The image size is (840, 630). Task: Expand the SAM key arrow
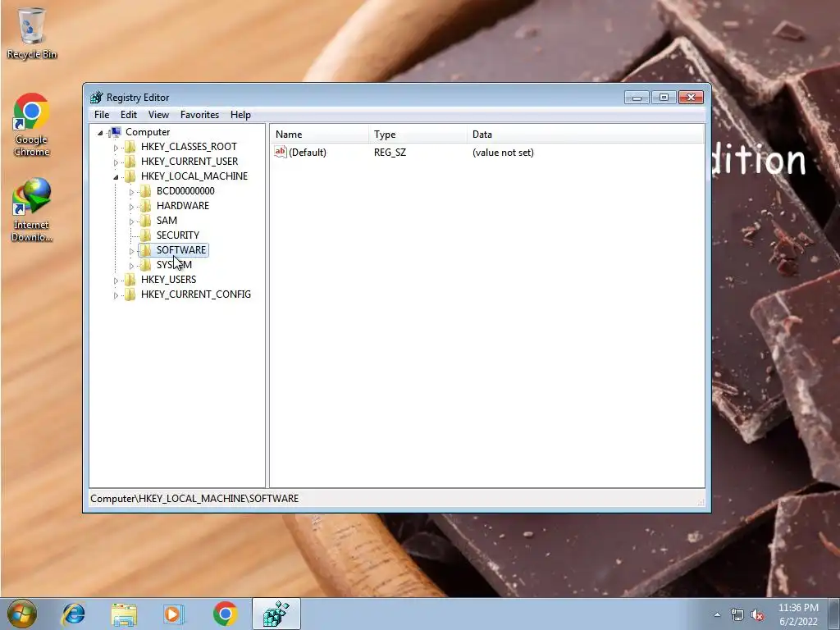(131, 221)
